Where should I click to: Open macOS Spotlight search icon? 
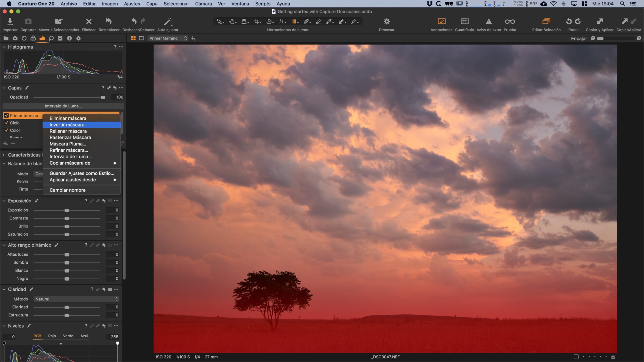(x=622, y=4)
